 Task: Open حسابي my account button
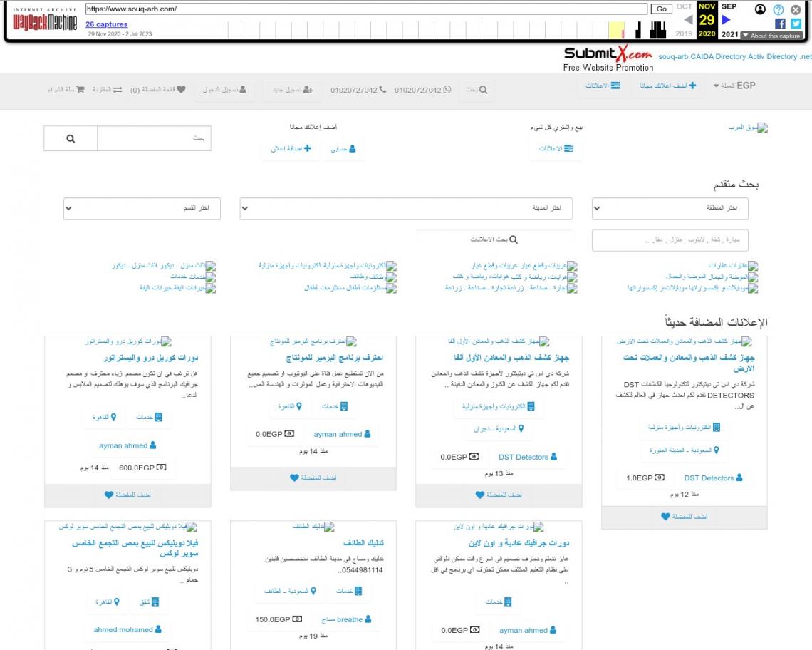click(343, 149)
